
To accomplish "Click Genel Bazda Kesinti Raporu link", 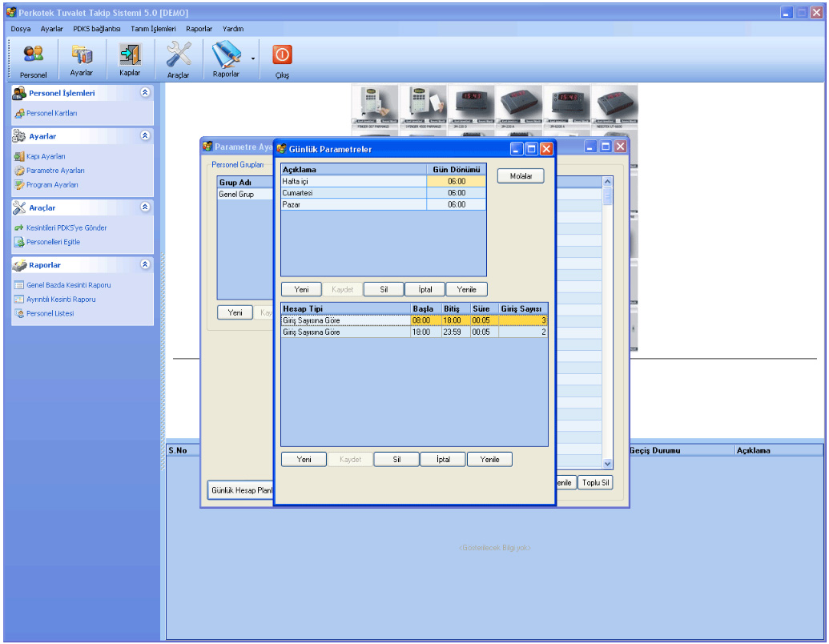I will tap(68, 285).
